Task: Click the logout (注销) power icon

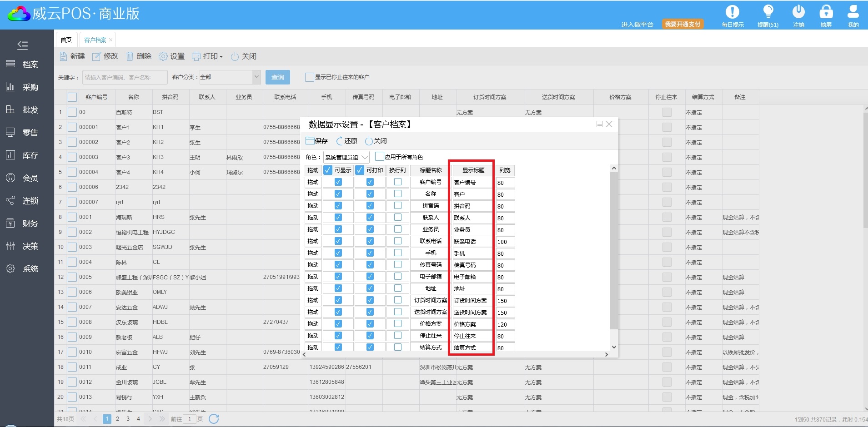Action: [x=798, y=12]
